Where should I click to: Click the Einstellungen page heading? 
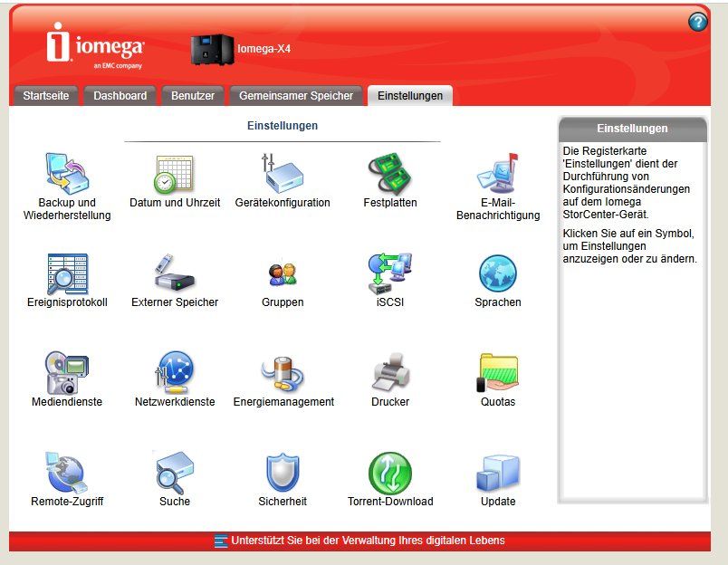pyautogui.click(x=283, y=125)
